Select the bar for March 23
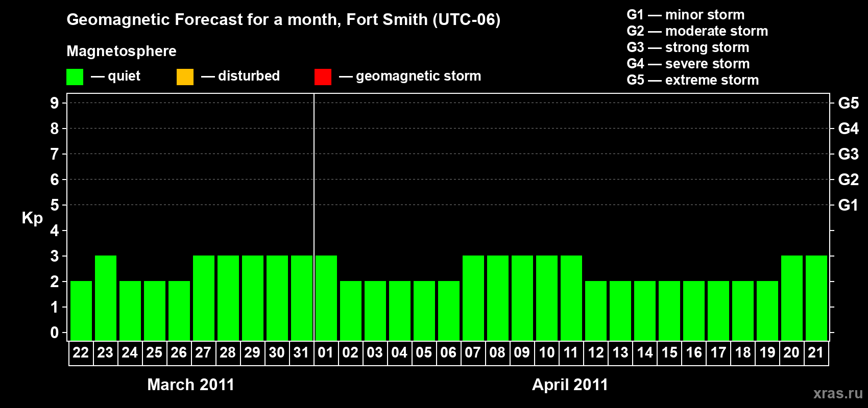868x408 pixels. point(106,298)
